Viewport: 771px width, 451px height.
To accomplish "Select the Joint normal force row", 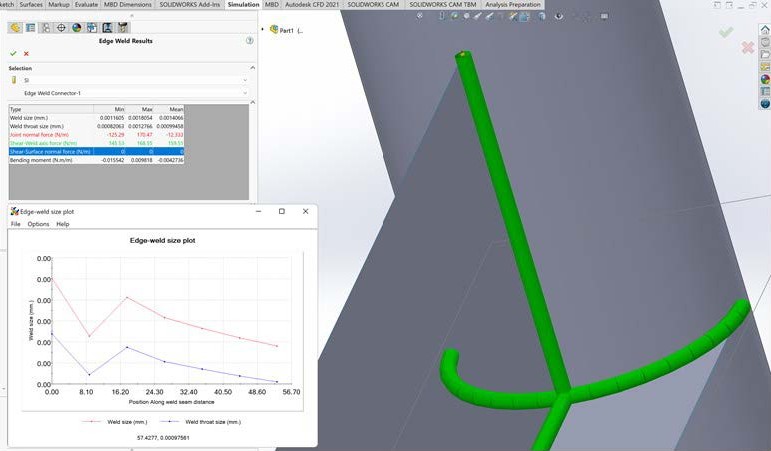I will pos(96,135).
